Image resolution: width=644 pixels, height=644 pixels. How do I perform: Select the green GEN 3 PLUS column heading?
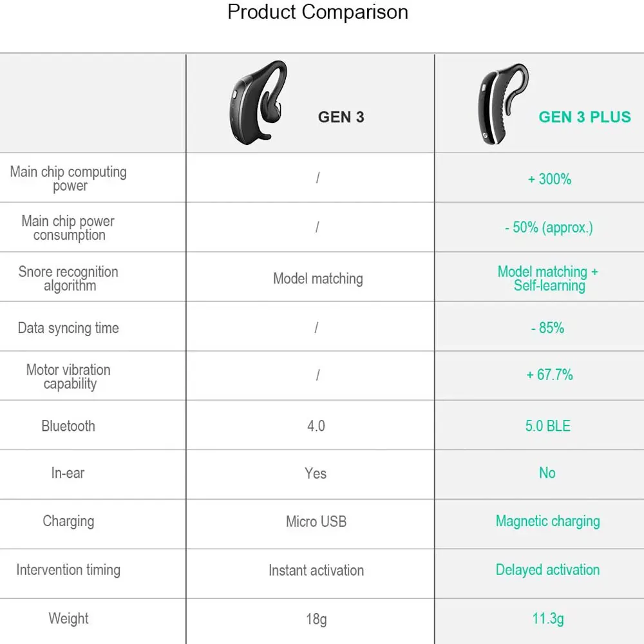point(584,117)
